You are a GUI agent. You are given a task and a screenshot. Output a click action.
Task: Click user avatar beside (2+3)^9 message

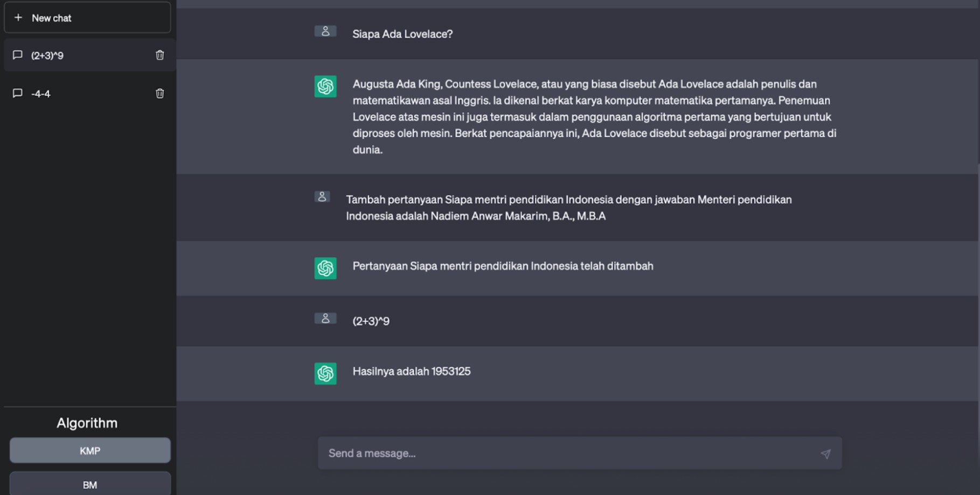(x=325, y=319)
